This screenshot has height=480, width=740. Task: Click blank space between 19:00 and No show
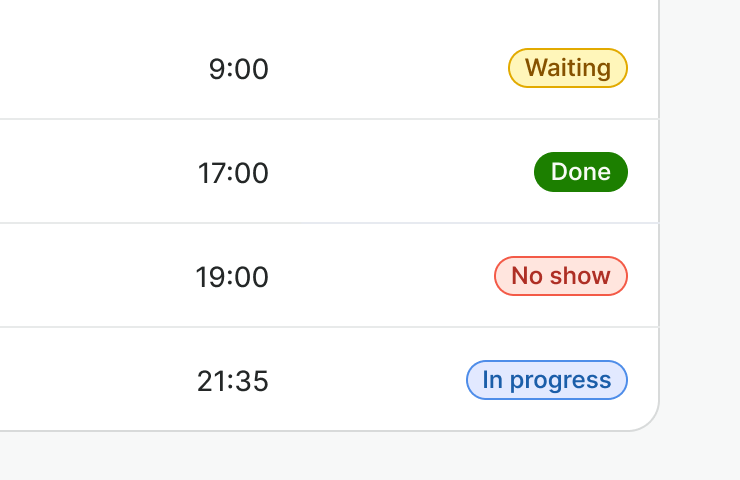click(380, 277)
